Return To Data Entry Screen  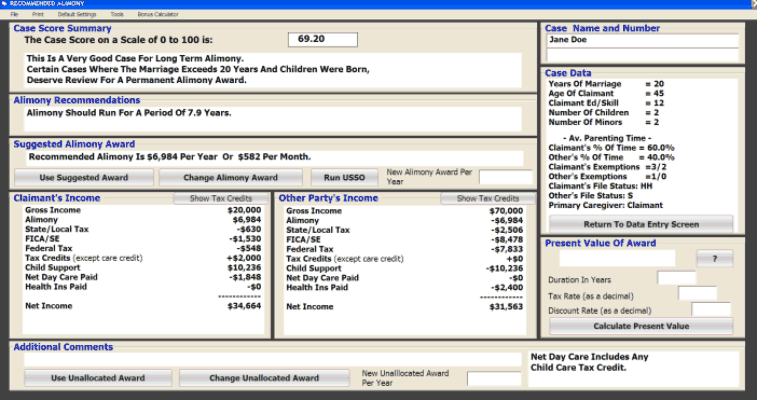click(x=641, y=224)
